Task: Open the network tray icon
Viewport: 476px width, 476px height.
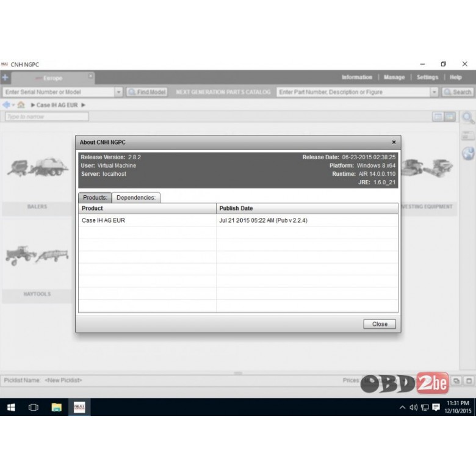Action: pos(425,408)
